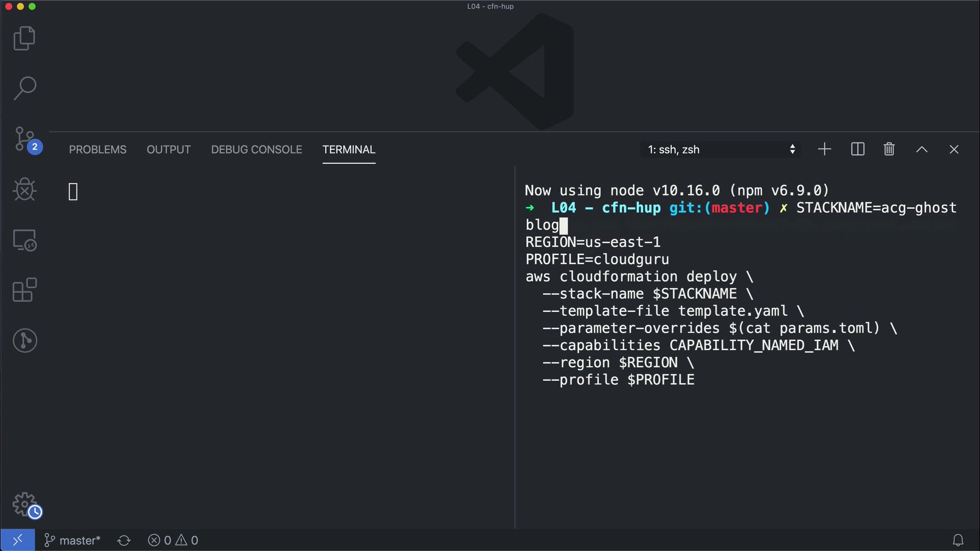Kill terminal using the trash icon

889,149
